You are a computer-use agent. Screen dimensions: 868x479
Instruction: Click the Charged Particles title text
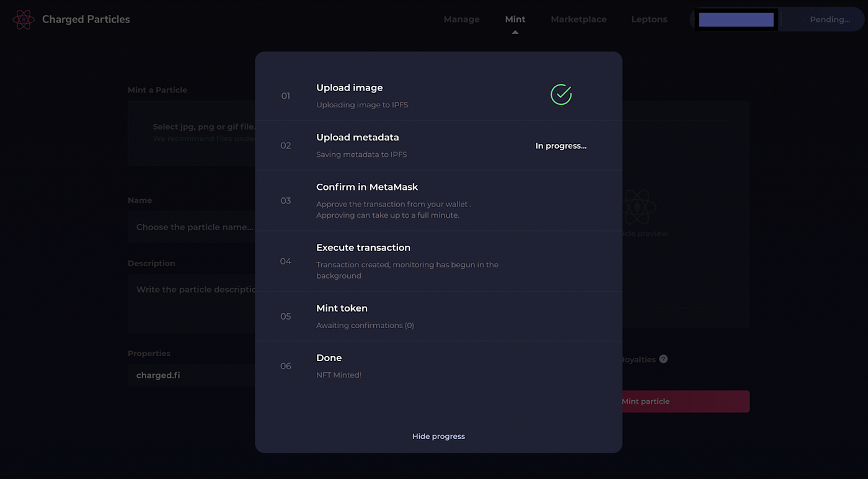[x=86, y=19]
